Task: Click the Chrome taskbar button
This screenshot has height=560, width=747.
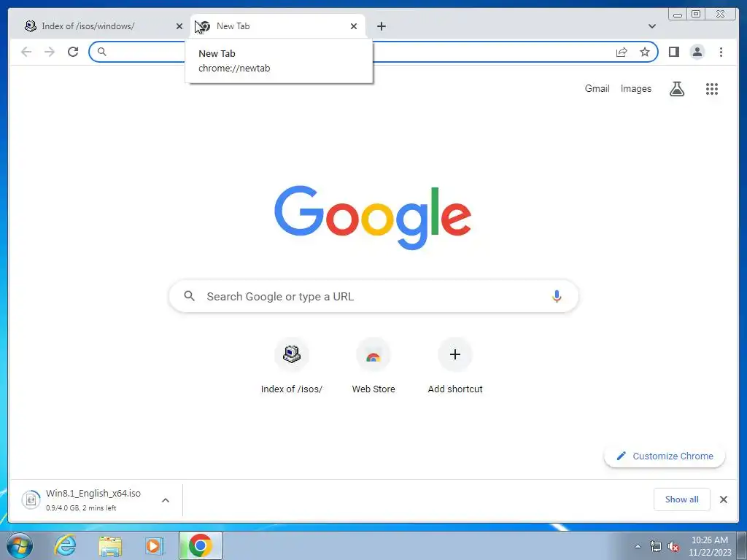Action: tap(201, 545)
